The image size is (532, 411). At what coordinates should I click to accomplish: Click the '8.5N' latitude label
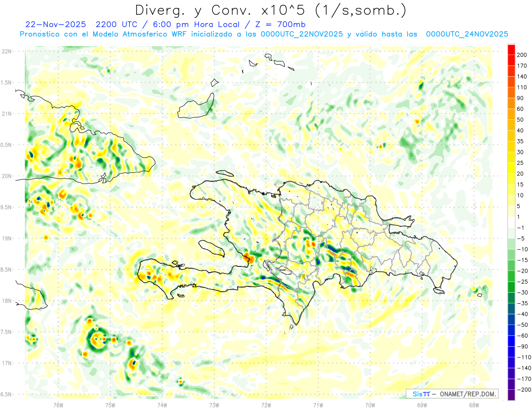(x=6, y=270)
